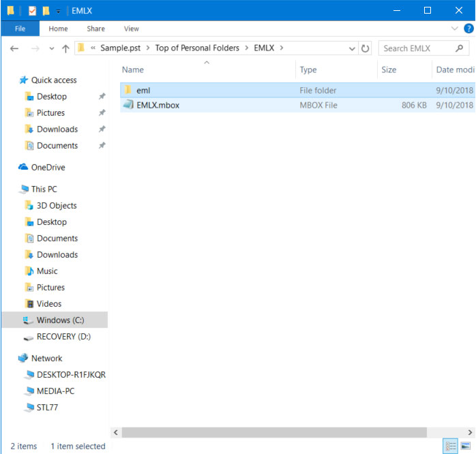Image resolution: width=476 pixels, height=454 pixels.
Task: Expand the chevron after EMLX breadcrumb
Action: [282, 48]
